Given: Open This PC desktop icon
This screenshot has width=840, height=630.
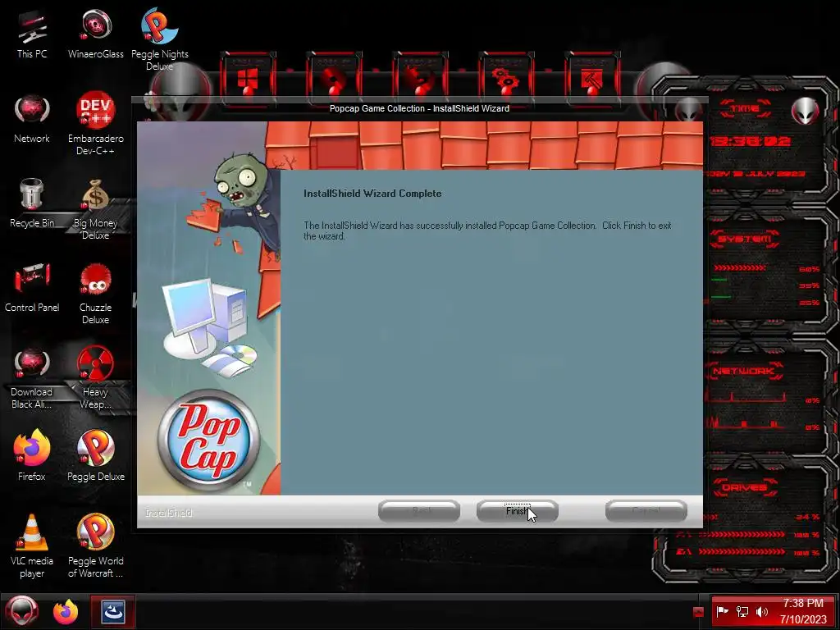Looking at the screenshot, I should point(32,34).
